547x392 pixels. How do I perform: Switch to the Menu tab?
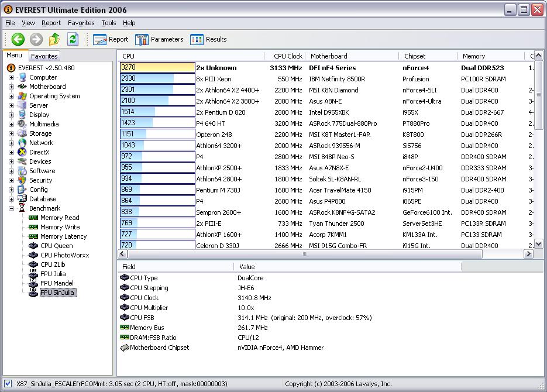(14, 55)
